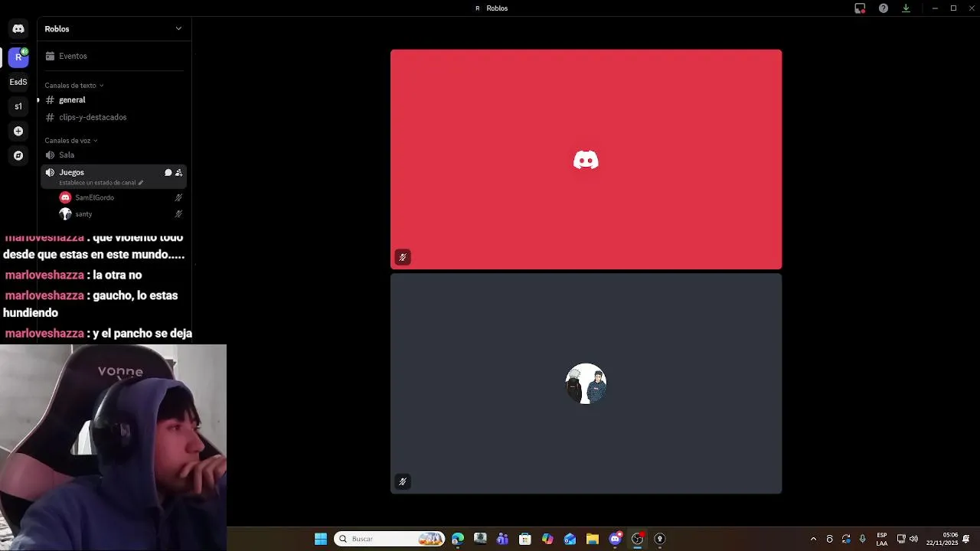The height and width of the screenshot is (551, 980).
Task: Open the ESP LAA language switcher
Action: click(x=882, y=539)
